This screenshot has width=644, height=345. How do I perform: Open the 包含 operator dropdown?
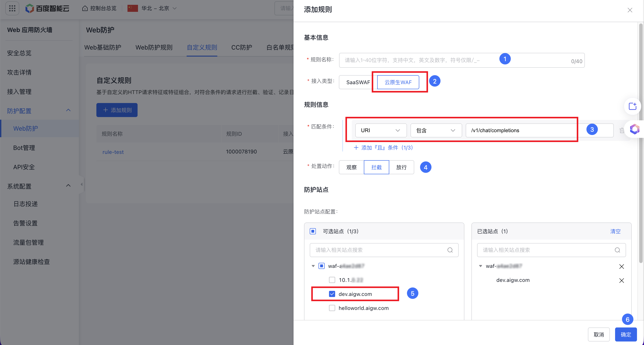[x=436, y=130]
